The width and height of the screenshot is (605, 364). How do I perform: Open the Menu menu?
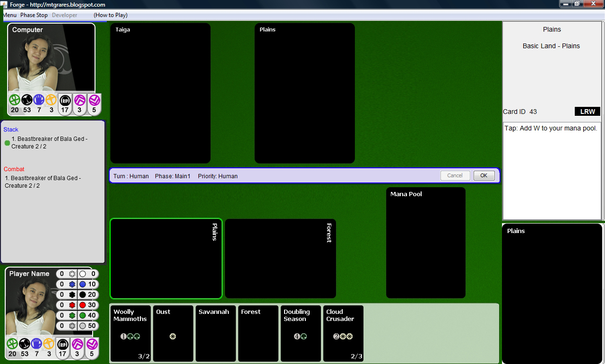click(x=9, y=15)
